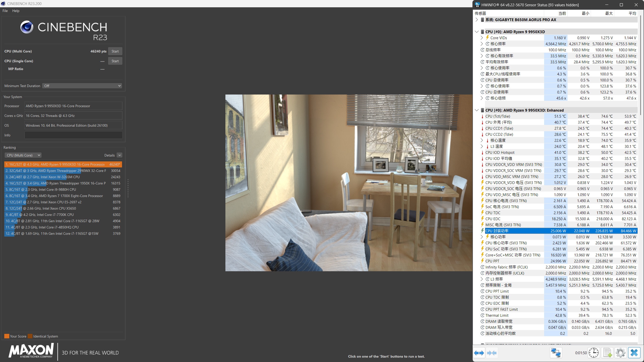This screenshot has width=644, height=362.
Task: Click lightning icon beside CPU PPT row
Action: (482, 261)
